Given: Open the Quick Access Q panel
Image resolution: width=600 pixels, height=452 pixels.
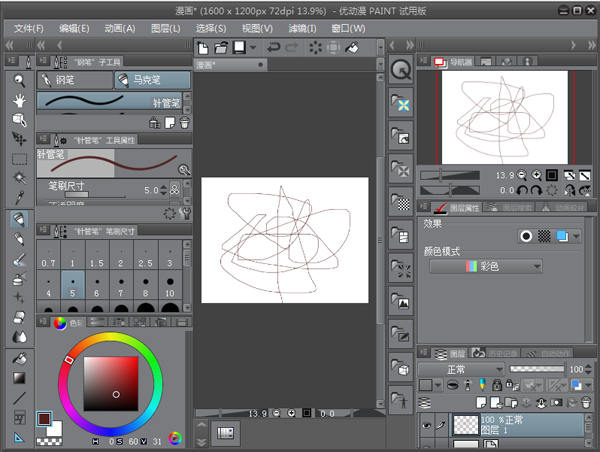Looking at the screenshot, I should (x=401, y=69).
